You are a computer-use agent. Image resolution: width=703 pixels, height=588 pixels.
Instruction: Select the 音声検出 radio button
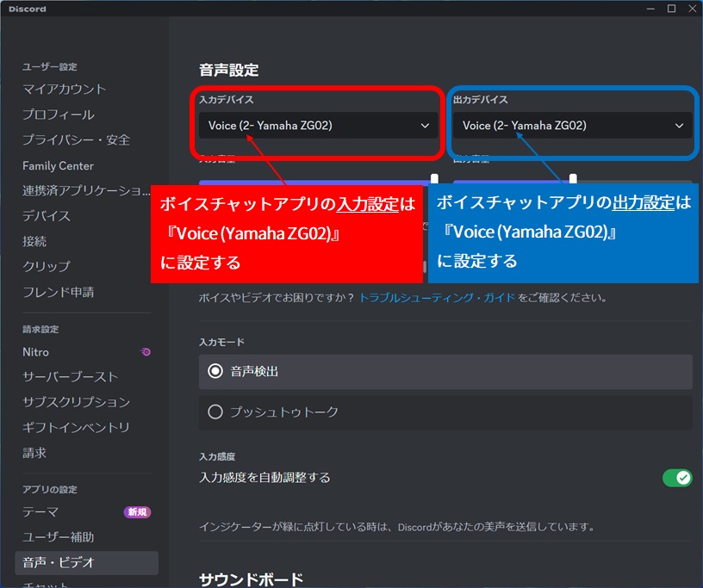pos(215,371)
